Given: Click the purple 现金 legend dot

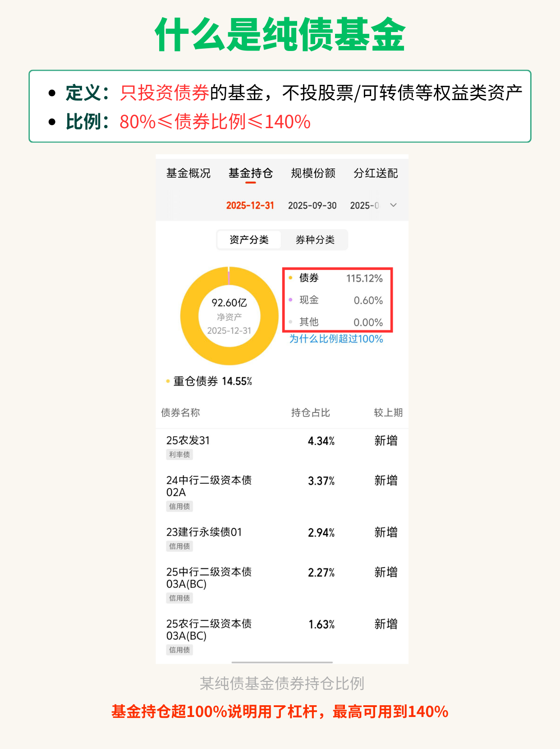Looking at the screenshot, I should (291, 300).
